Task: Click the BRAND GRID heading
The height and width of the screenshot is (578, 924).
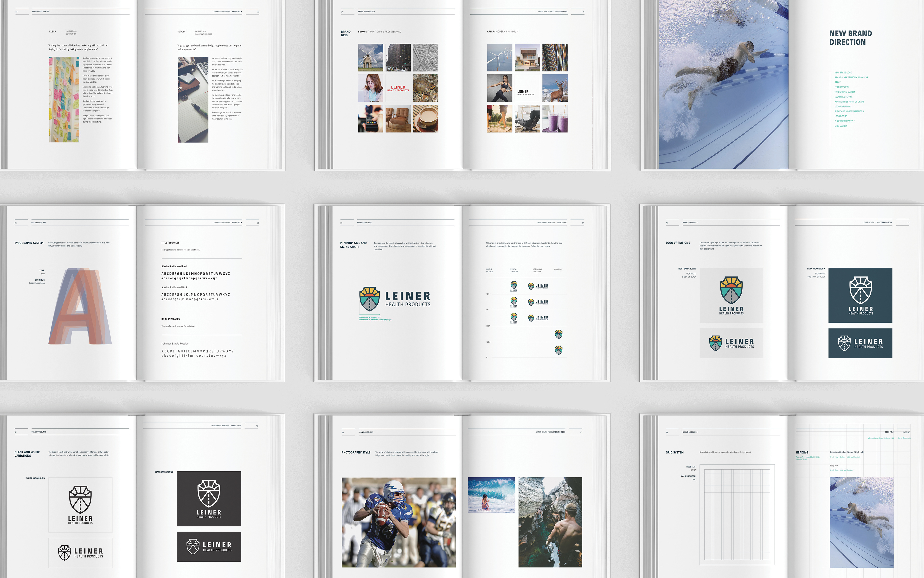Action: [346, 33]
